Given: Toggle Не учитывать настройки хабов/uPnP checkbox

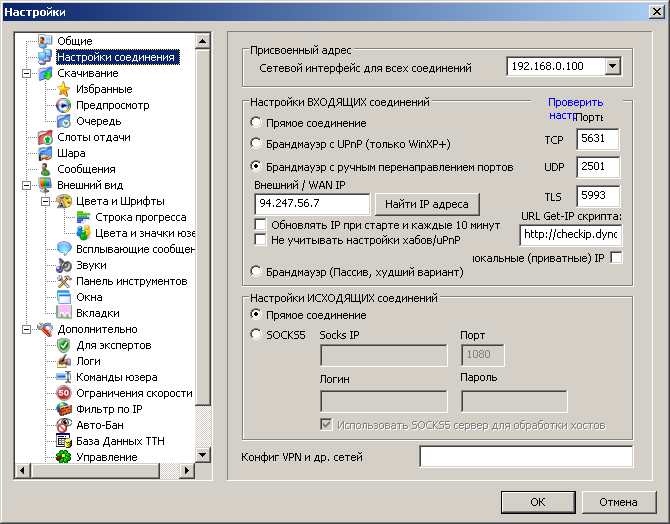Looking at the screenshot, I should [x=260, y=240].
